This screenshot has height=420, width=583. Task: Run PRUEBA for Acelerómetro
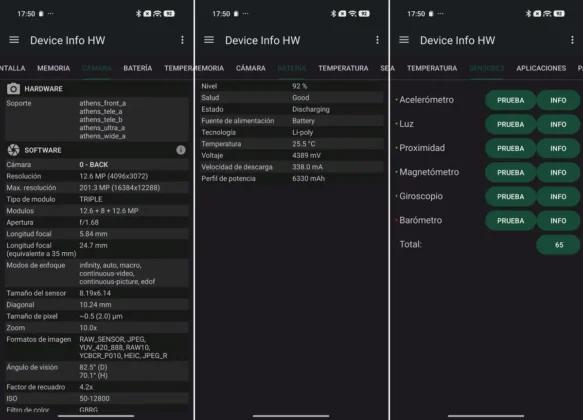click(510, 100)
